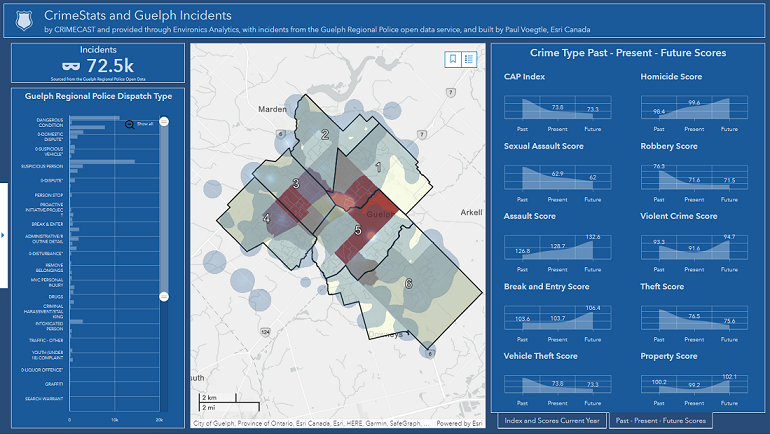Click the map scale bar showing 2 km
This screenshot has width=770, height=434.
219,397
